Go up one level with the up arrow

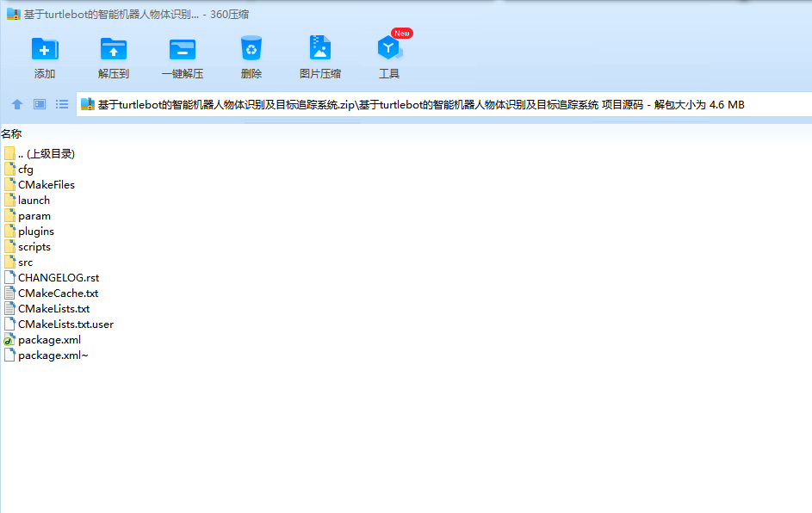[x=17, y=104]
